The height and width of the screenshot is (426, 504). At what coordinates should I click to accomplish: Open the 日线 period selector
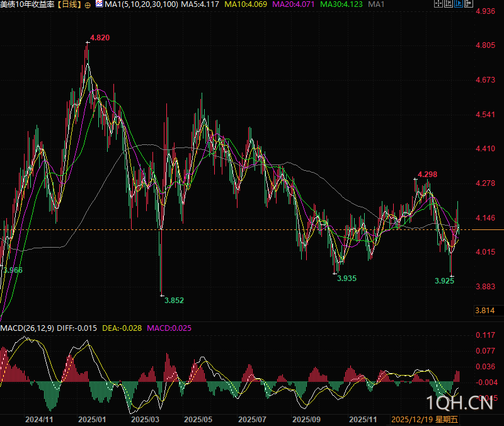[69, 5]
